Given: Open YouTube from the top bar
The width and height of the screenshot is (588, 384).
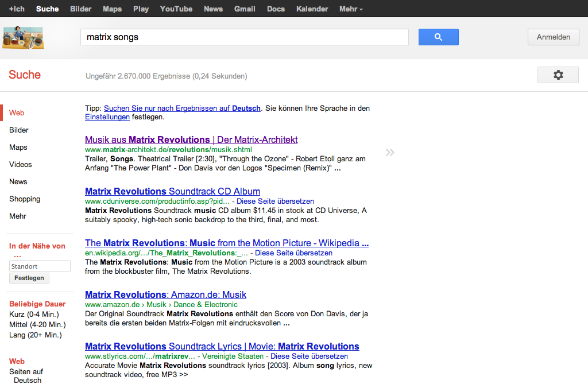Looking at the screenshot, I should coord(176,9).
